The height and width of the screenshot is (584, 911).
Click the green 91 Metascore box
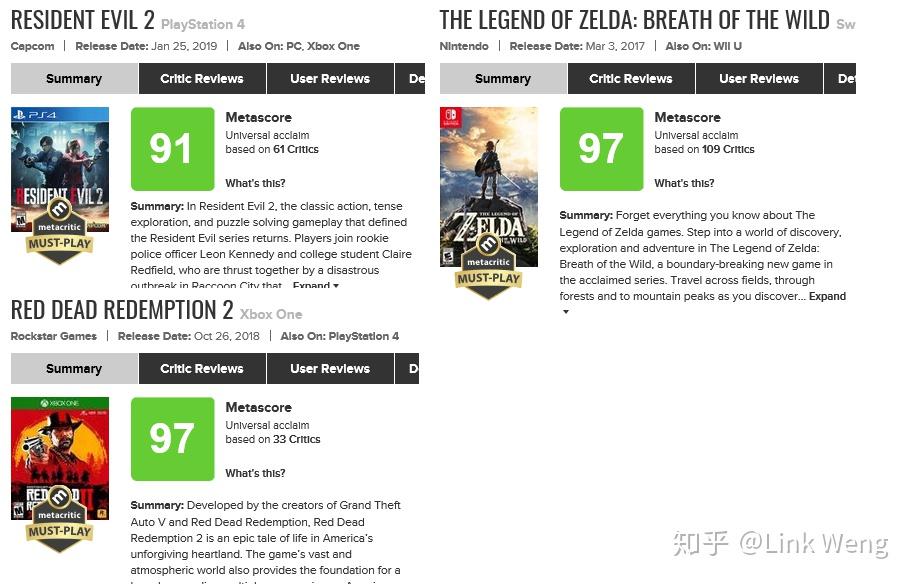tap(172, 149)
